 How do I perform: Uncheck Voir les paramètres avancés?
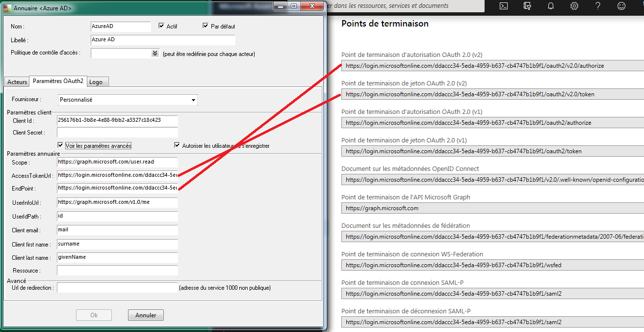click(x=60, y=145)
